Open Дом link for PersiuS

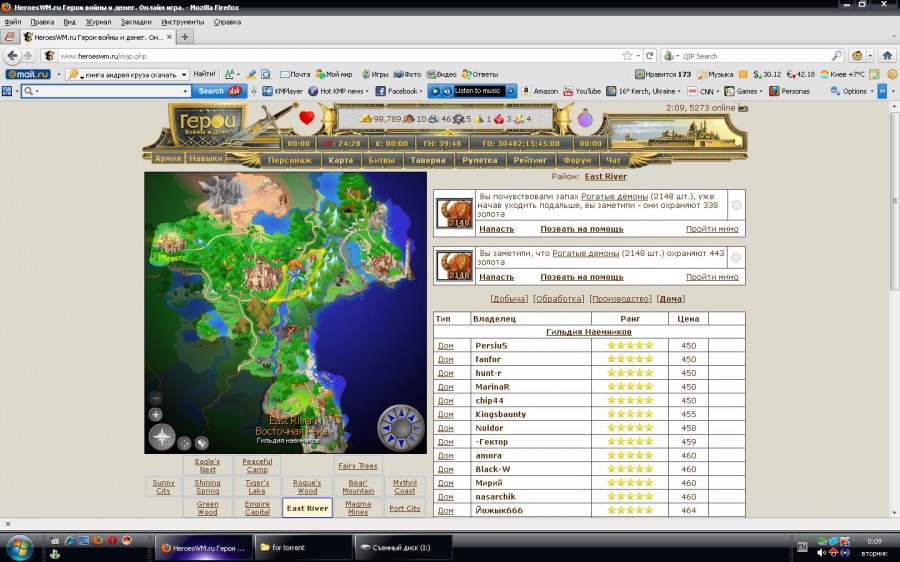coord(445,346)
